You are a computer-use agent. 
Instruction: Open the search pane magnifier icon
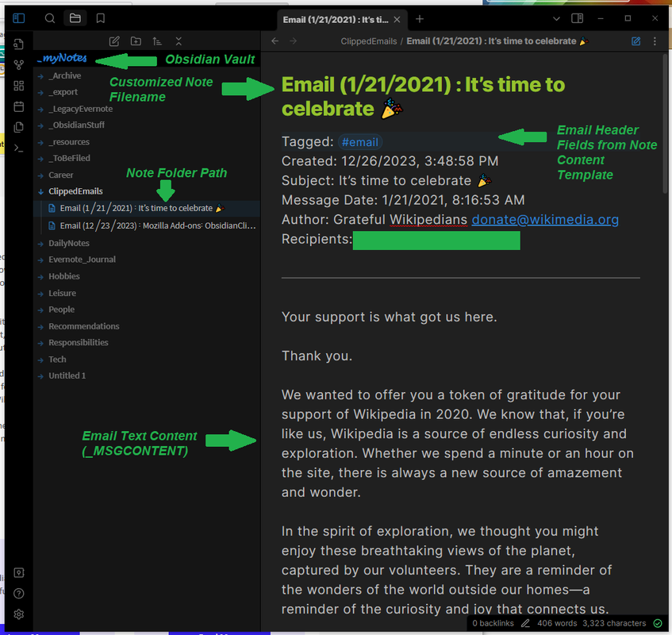point(50,18)
